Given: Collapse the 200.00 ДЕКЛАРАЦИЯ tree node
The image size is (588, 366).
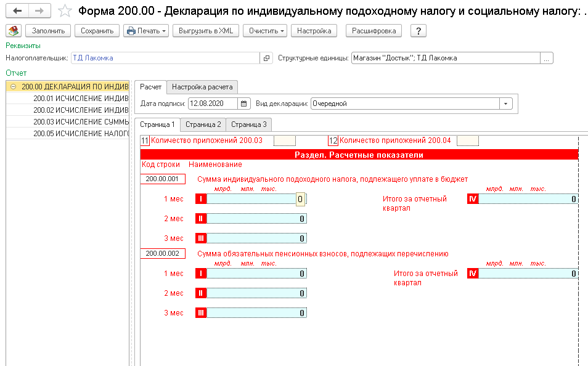Looking at the screenshot, I should pos(13,87).
